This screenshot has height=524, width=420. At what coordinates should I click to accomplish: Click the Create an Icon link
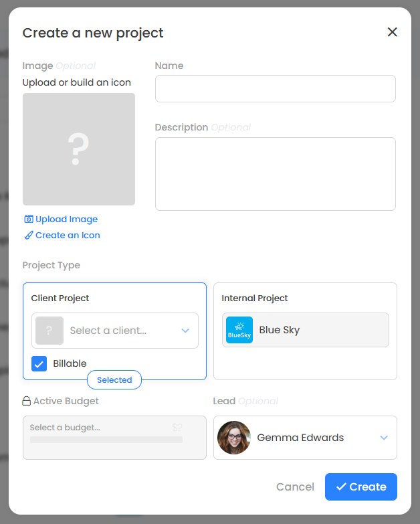[68, 236]
